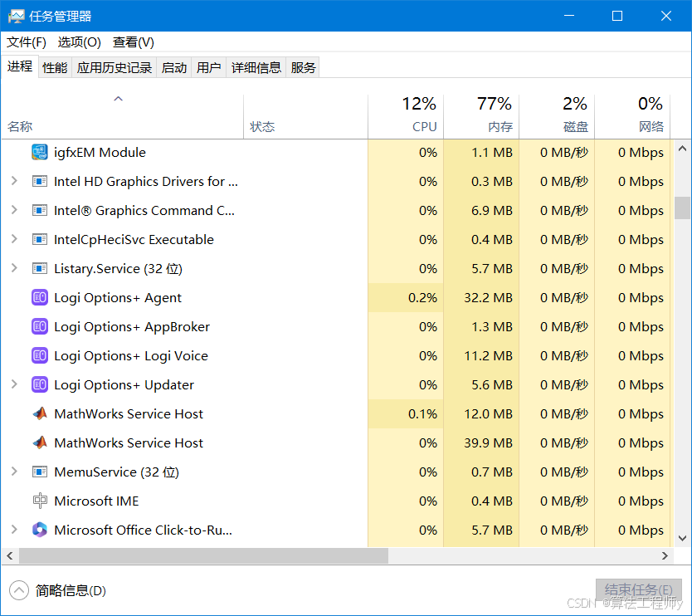
Task: Switch to the 应用历史记录 tab
Action: [115, 67]
